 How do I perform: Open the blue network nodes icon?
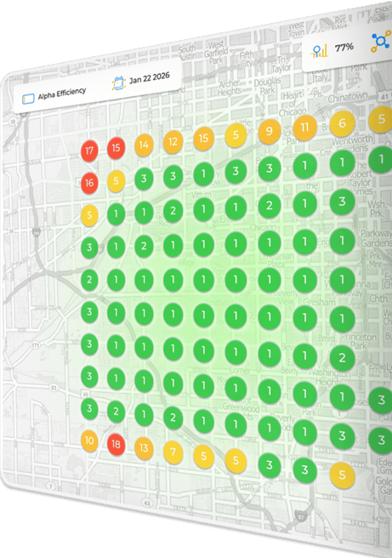[x=381, y=41]
